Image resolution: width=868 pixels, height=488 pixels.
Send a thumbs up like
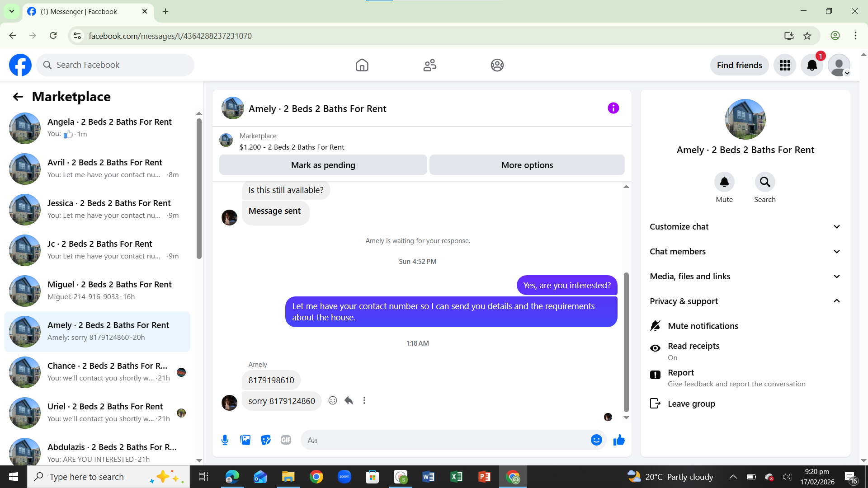point(619,440)
